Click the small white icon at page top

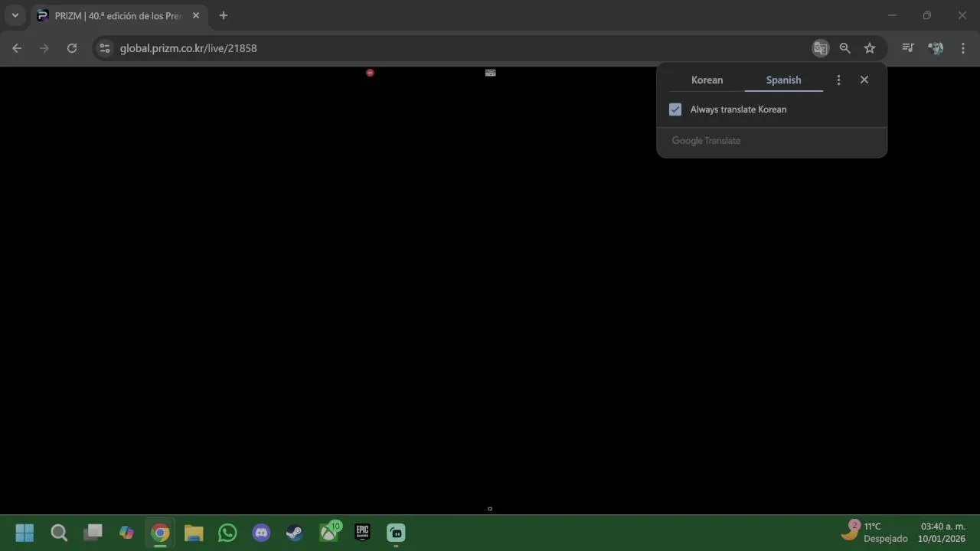(x=491, y=73)
